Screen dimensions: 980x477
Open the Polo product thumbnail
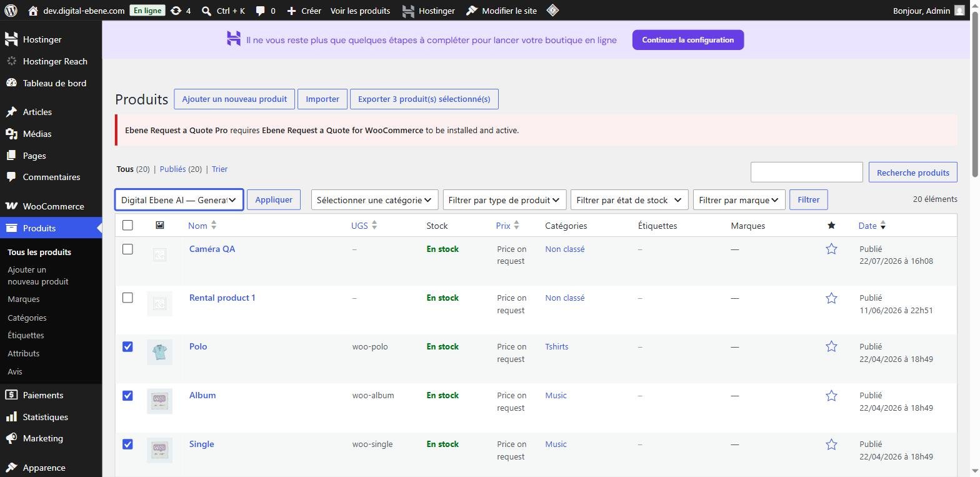[x=159, y=353]
